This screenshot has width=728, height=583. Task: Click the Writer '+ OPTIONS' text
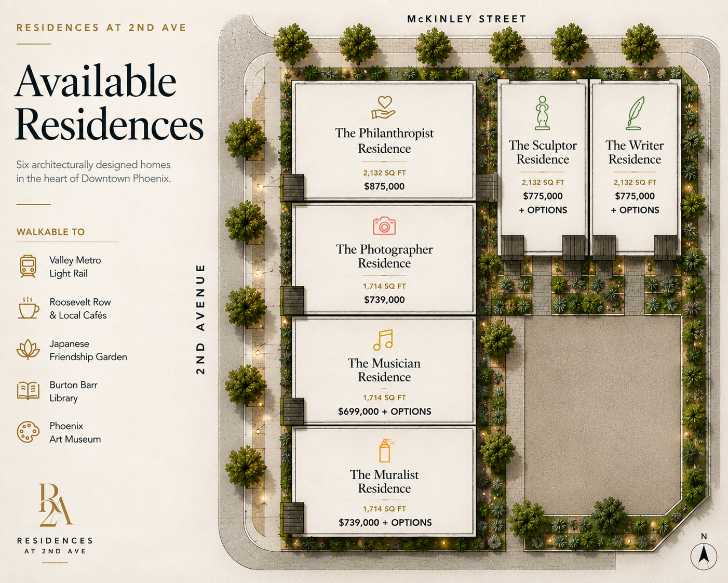coord(635,210)
